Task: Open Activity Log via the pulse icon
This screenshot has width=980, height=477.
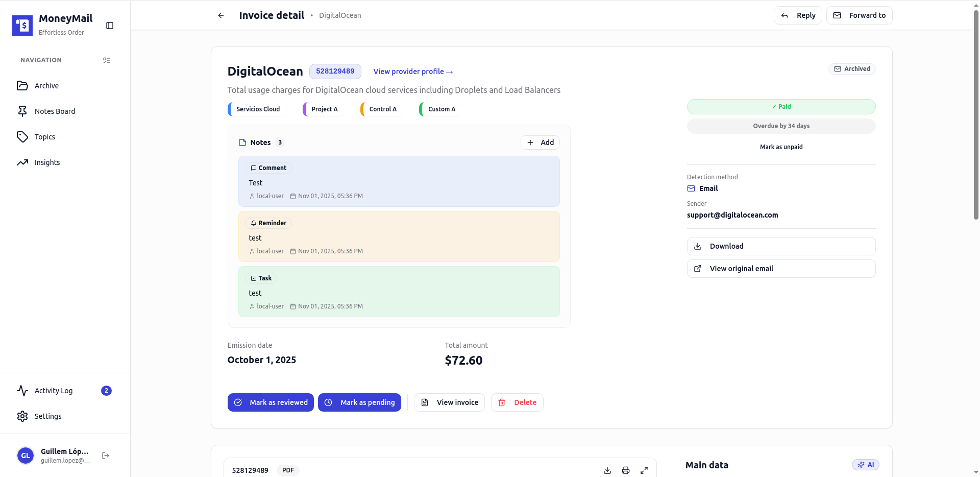Action: coord(23,391)
